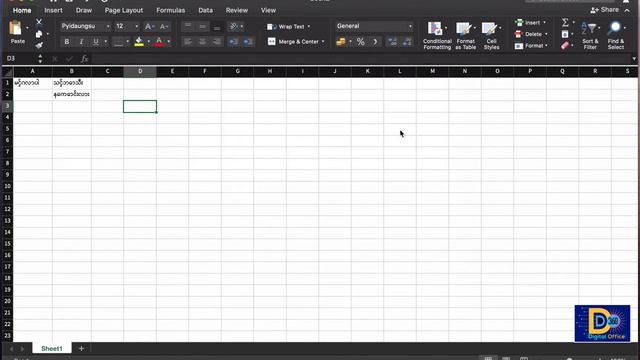This screenshot has height=360, width=640.
Task: Click Insert cells button
Action: tap(530, 23)
